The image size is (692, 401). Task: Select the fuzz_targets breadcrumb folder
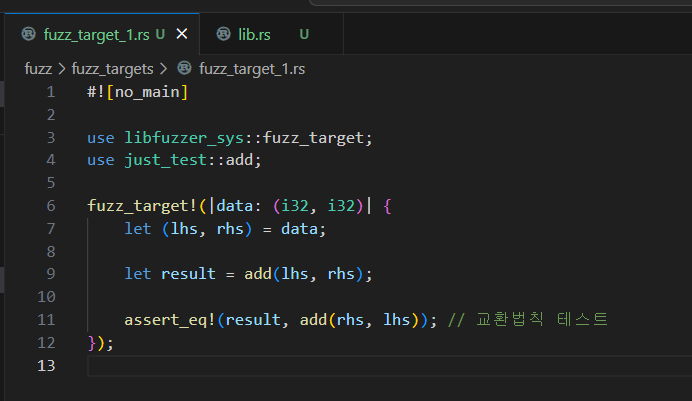pos(112,69)
